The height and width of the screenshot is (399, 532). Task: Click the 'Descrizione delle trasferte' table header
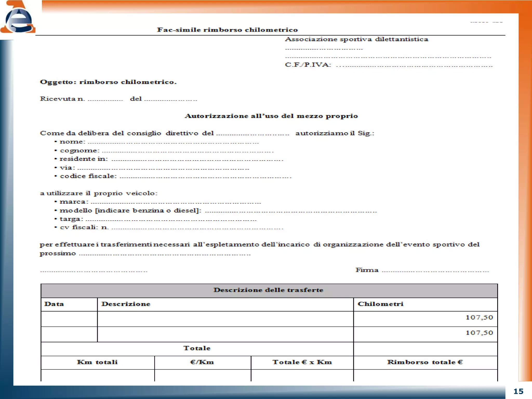click(269, 290)
